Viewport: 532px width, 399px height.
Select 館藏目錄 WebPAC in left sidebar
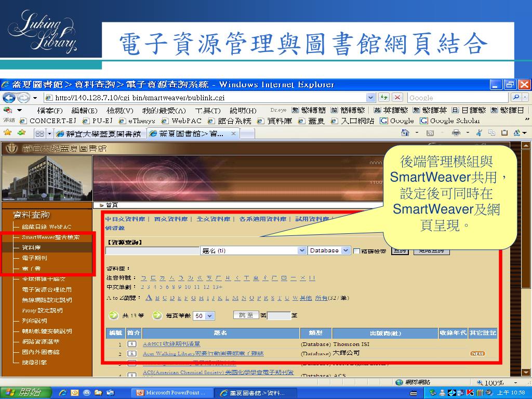[x=46, y=227]
